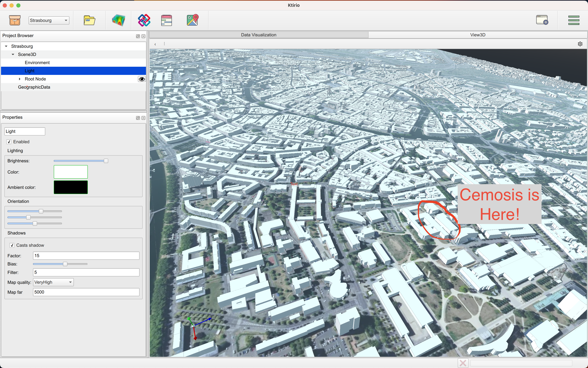The width and height of the screenshot is (588, 368).
Task: Click the shadow Factor input field
Action: click(86, 256)
